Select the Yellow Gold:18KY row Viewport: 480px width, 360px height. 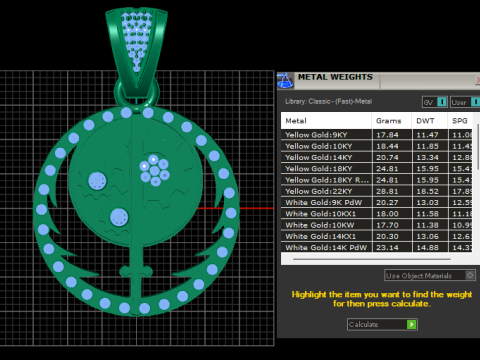[x=376, y=169]
